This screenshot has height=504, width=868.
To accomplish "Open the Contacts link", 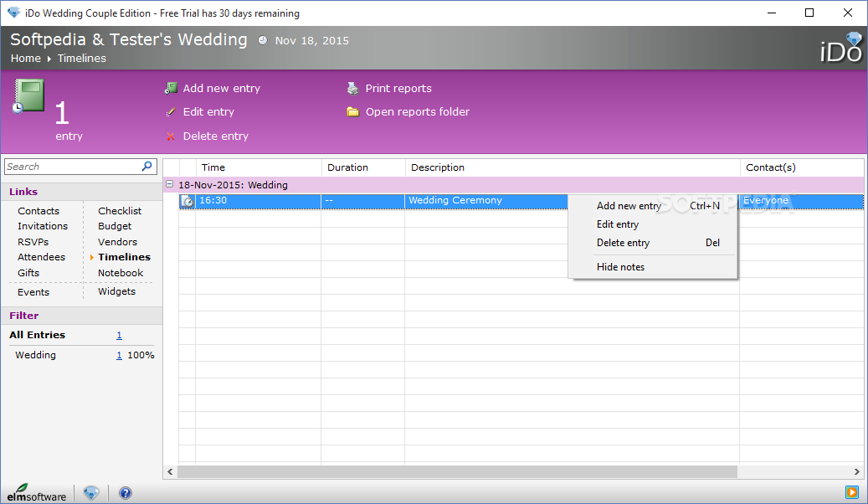I will (x=39, y=211).
